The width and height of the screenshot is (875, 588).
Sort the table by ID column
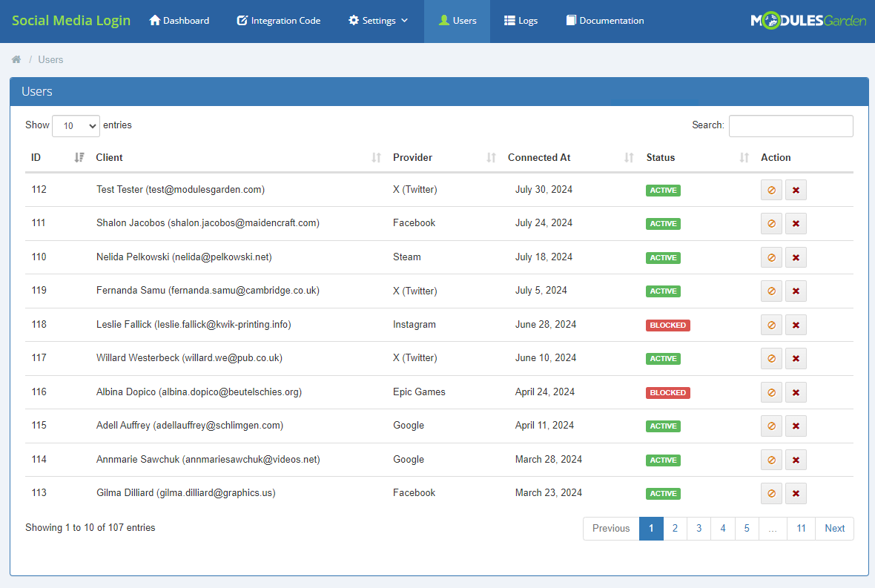57,157
